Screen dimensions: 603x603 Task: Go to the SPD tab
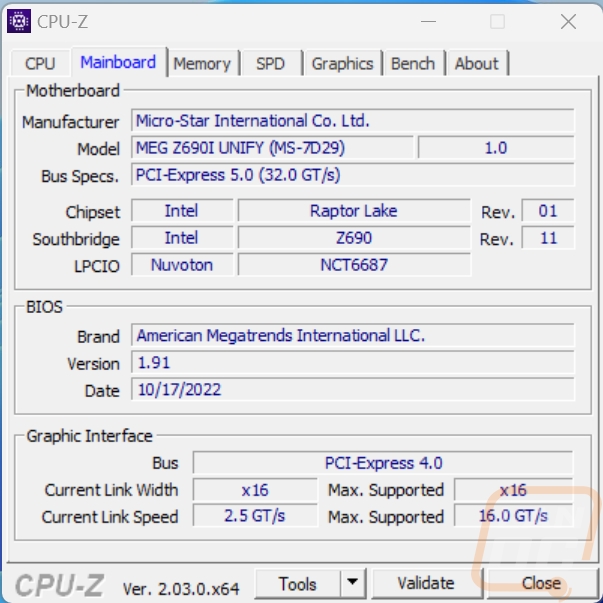pyautogui.click(x=271, y=63)
